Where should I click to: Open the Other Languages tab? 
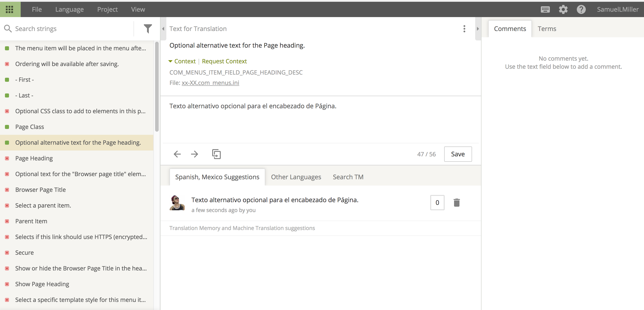pyautogui.click(x=296, y=177)
